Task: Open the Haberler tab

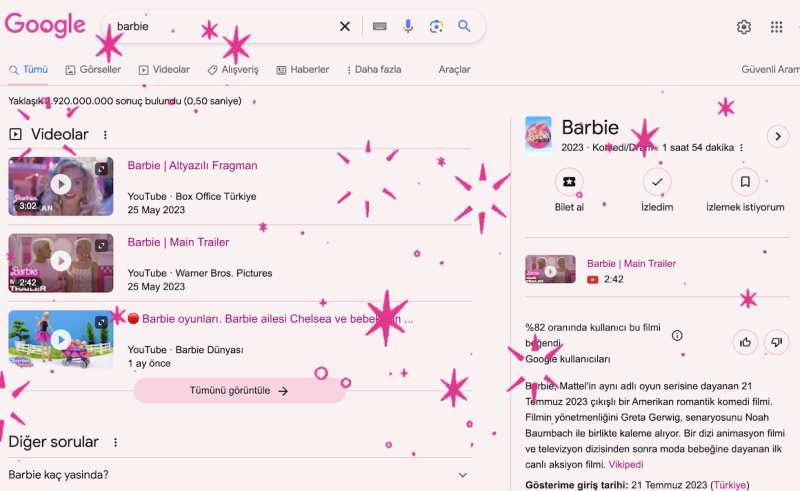Action: click(x=303, y=69)
